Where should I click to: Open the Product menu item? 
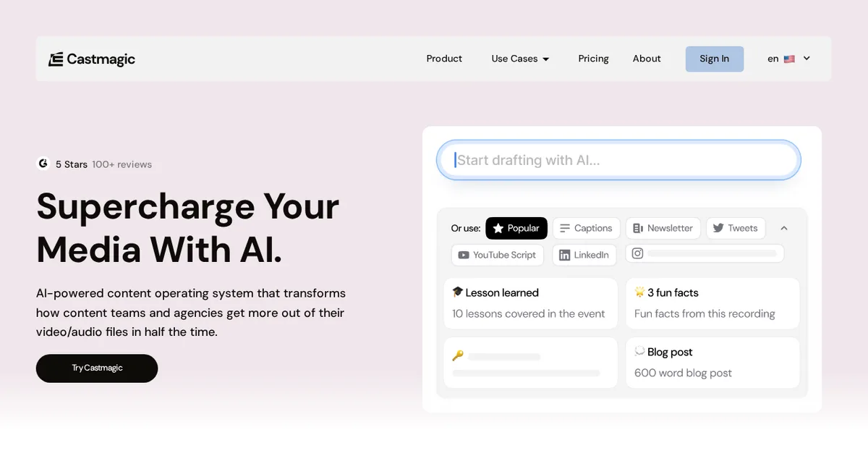pos(444,59)
